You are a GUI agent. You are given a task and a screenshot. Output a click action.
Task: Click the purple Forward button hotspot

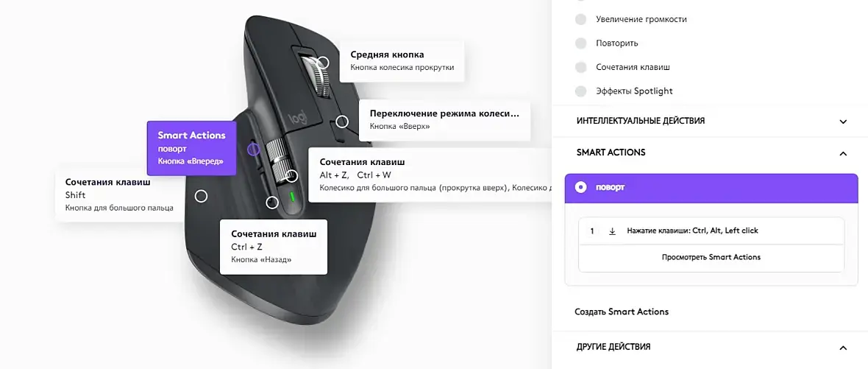253,149
